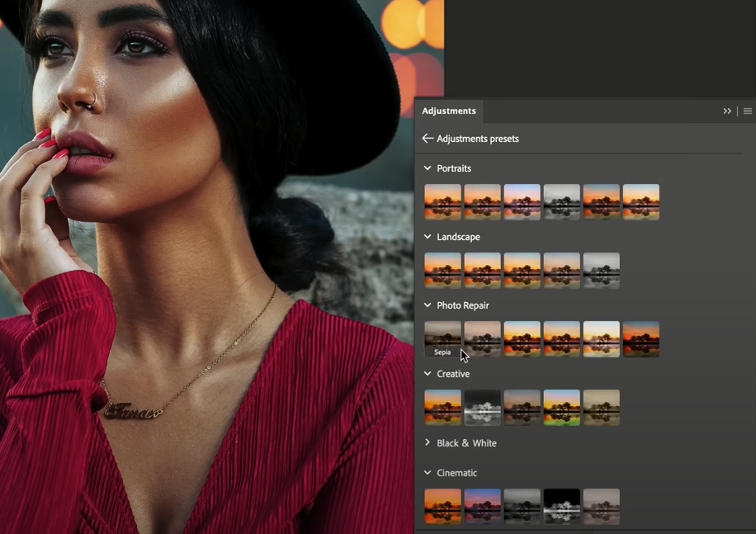Collapse the Portraits section chevron

point(428,168)
